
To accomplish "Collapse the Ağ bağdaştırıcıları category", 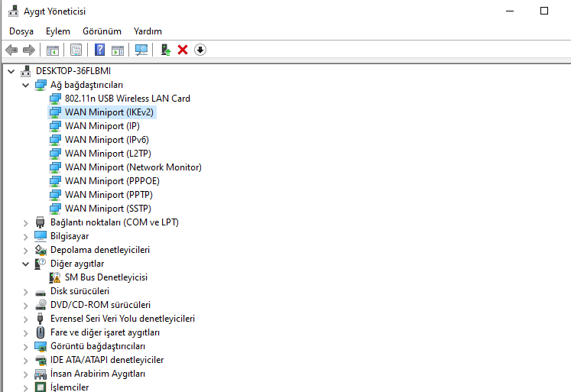I will (x=25, y=85).
